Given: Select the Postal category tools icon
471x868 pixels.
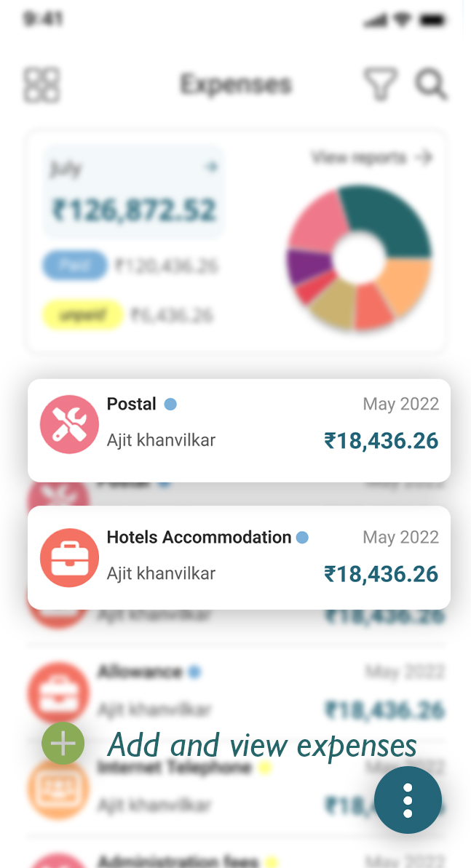Looking at the screenshot, I should pos(69,424).
